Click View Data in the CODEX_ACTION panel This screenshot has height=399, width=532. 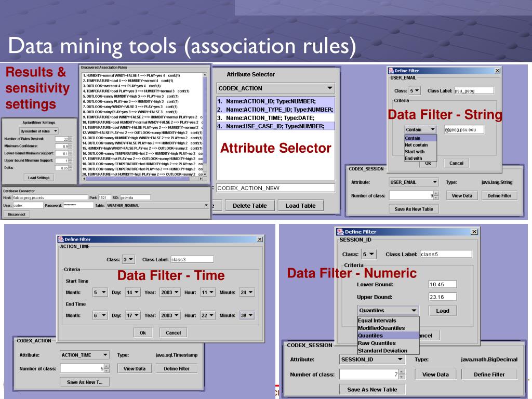point(135,368)
